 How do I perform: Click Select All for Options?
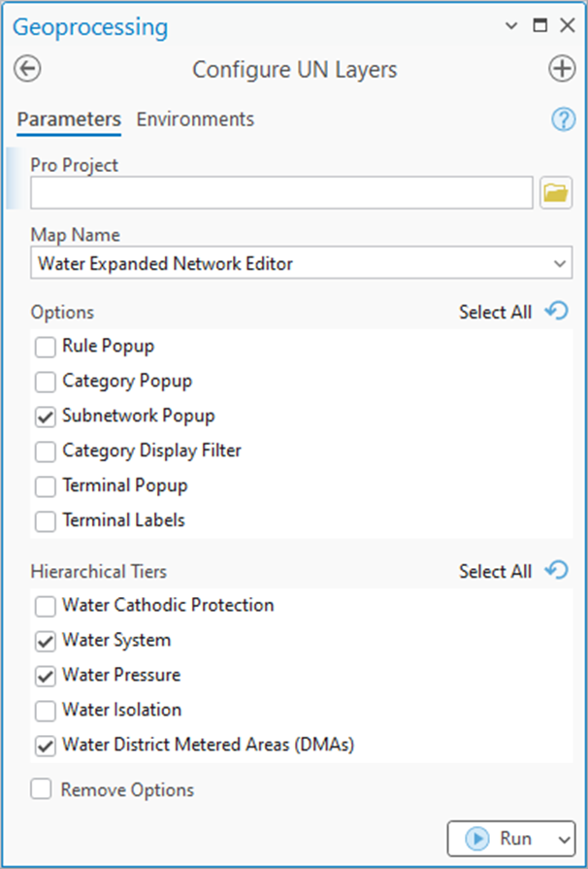click(496, 312)
